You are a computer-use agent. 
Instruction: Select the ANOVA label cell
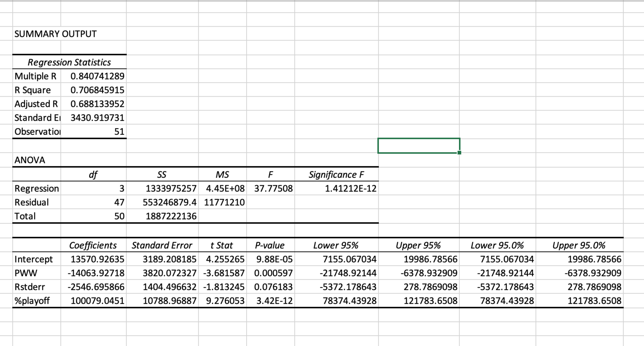click(36, 160)
